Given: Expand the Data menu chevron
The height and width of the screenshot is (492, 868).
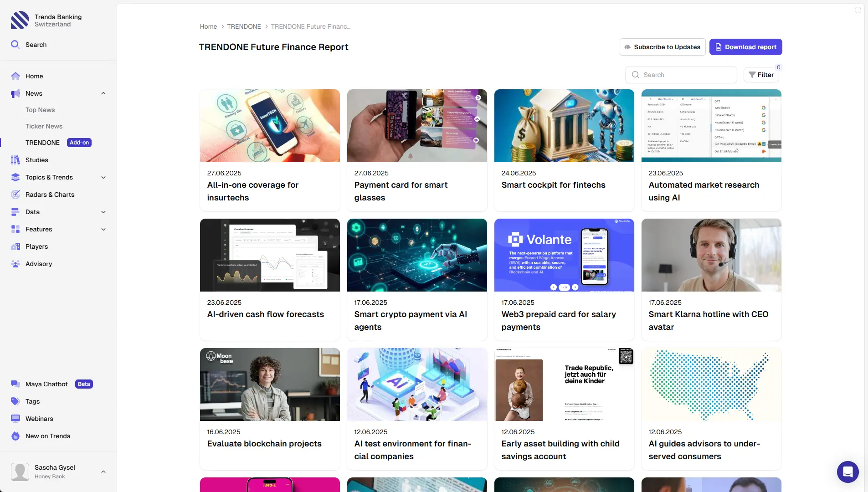Looking at the screenshot, I should tap(103, 212).
